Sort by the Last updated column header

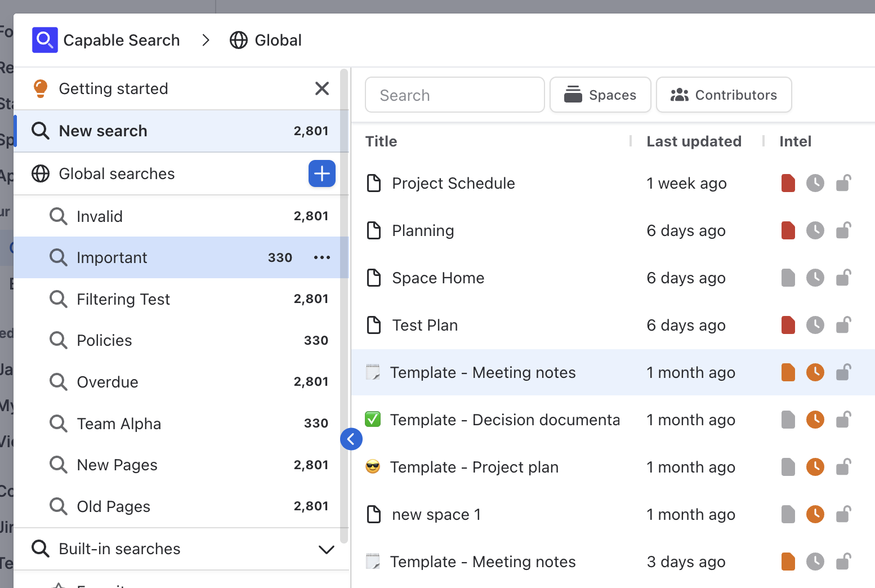(x=694, y=141)
